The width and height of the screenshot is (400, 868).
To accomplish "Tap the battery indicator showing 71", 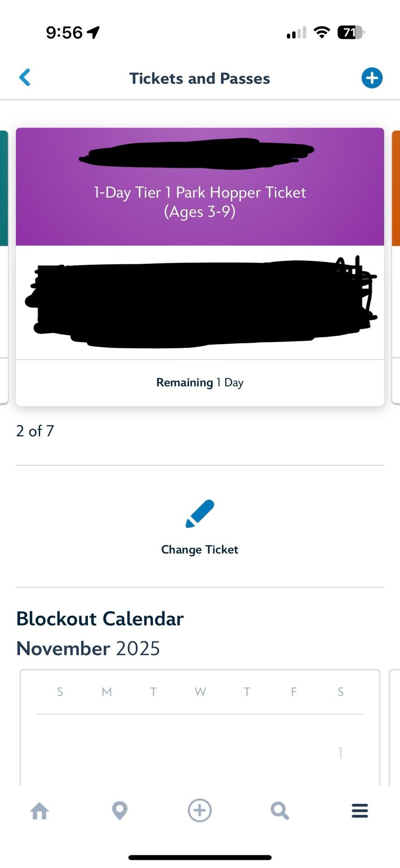I will [x=349, y=32].
